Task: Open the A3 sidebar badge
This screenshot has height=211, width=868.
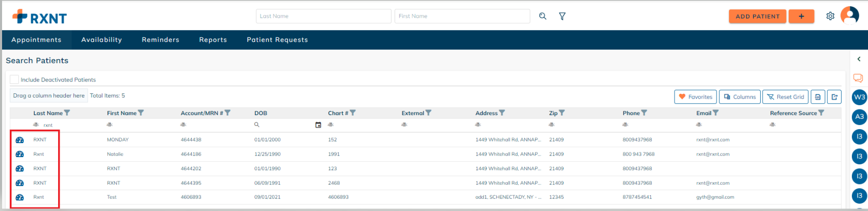Action: coord(860,117)
